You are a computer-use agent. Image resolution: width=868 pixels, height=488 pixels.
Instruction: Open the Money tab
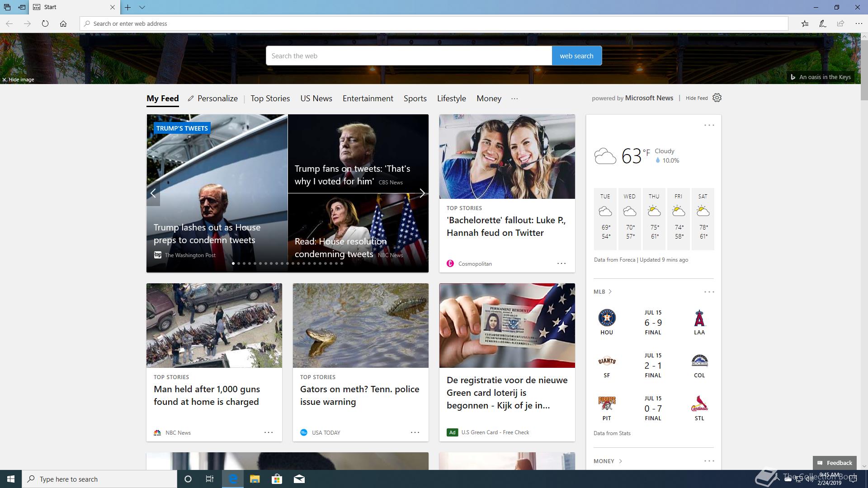[489, 99]
